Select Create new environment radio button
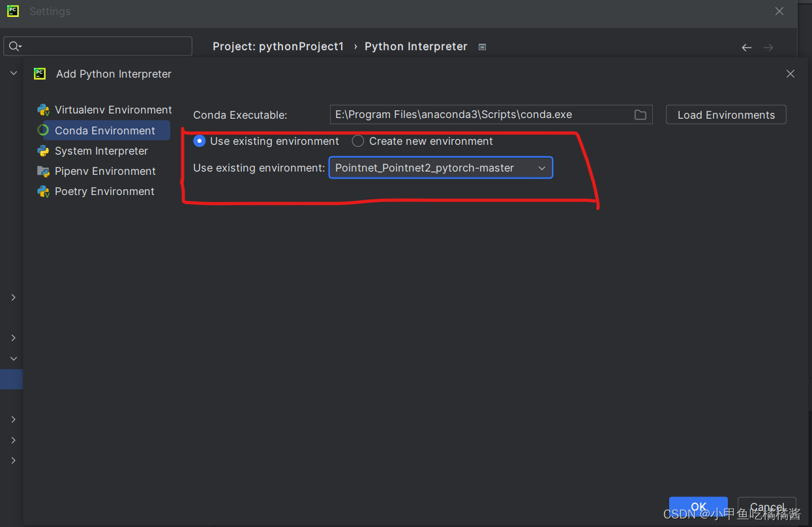This screenshot has width=812, height=527. 358,141
